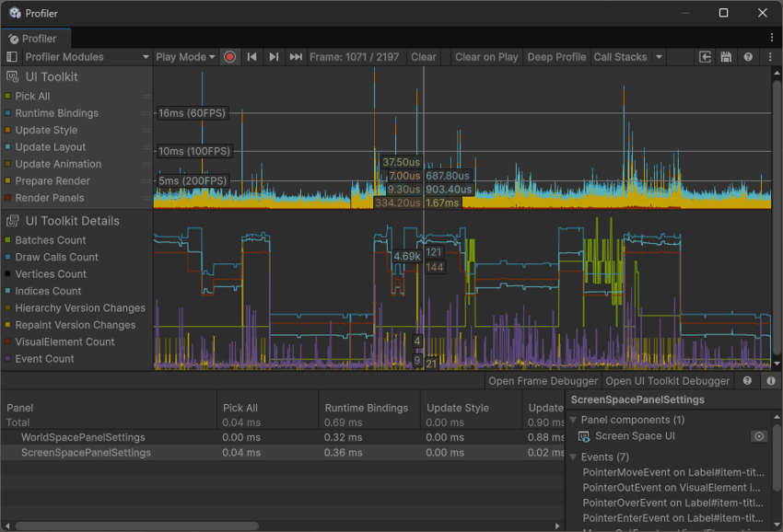This screenshot has width=783, height=532.
Task: Click the panel table horizontal scrollbar
Action: click(137, 526)
